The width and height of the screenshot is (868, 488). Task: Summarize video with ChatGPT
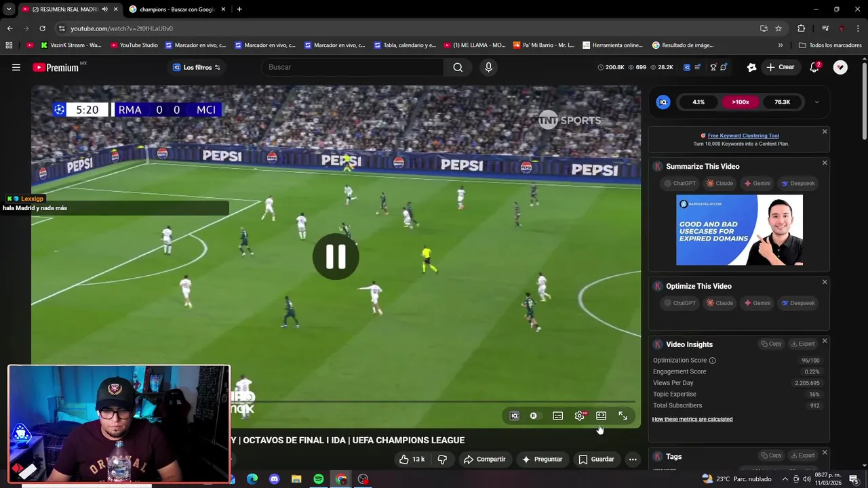point(680,183)
